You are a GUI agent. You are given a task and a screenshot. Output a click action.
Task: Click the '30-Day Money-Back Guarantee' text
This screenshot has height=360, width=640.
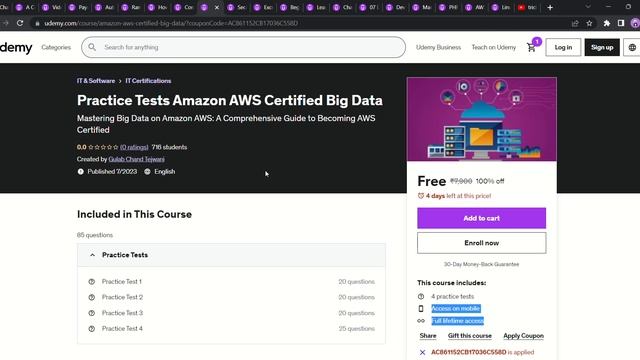pos(481,264)
